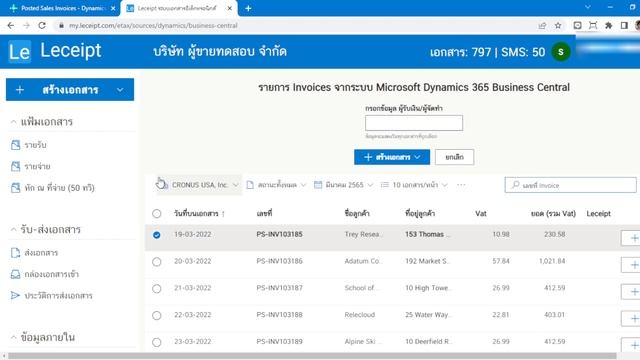Close the Posted Sales Invoices tab

coord(113,8)
